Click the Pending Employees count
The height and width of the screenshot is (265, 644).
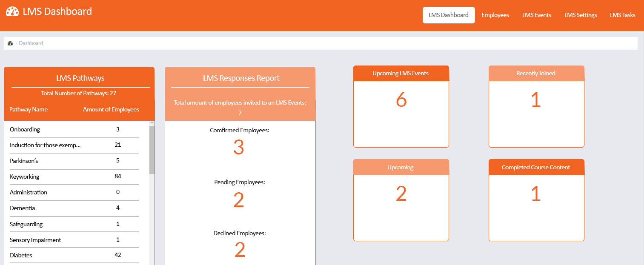click(239, 200)
